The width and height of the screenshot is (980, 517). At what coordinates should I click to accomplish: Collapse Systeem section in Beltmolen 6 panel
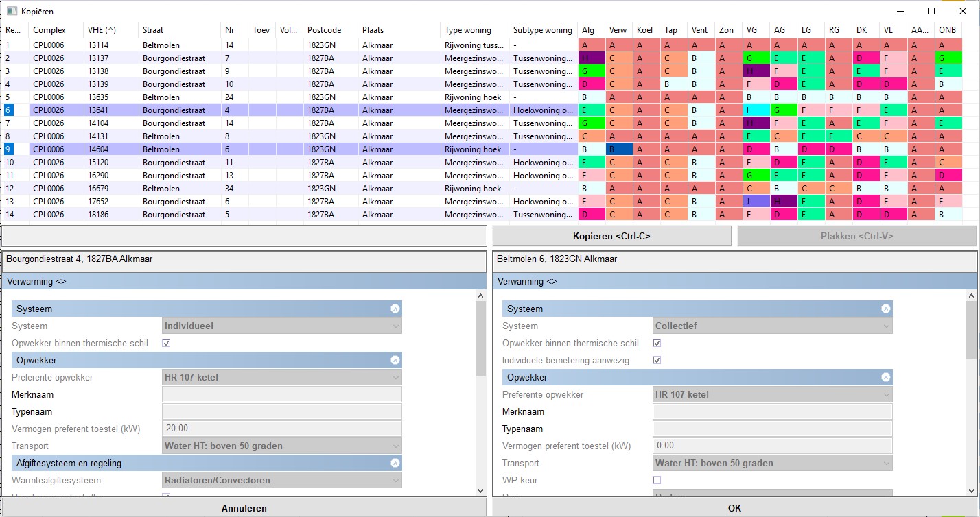886,309
